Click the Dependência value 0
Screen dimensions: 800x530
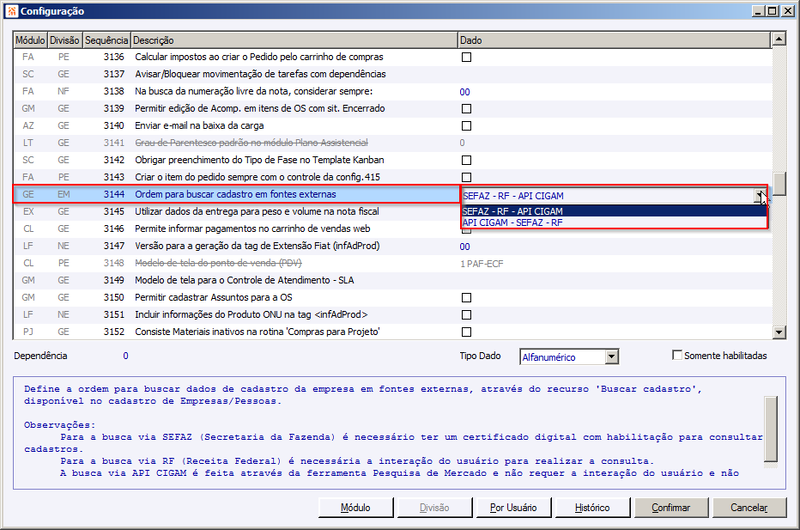pyautogui.click(x=126, y=356)
